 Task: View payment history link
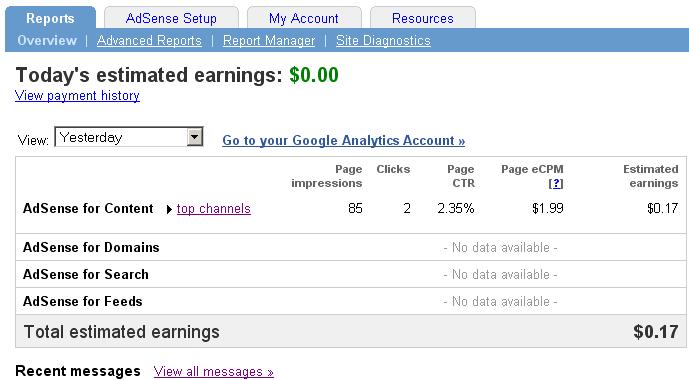pos(77,95)
